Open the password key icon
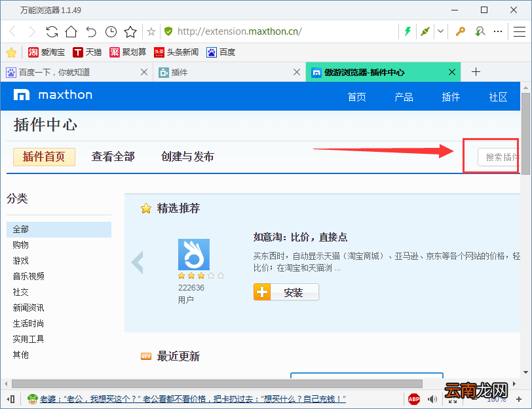 [x=460, y=31]
